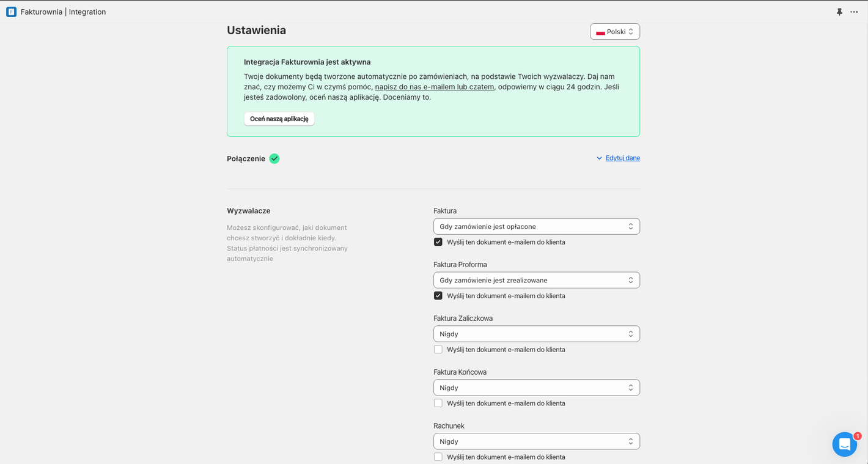868x464 pixels.
Task: Enable email sending for Faktura Zaliczkowa
Action: pyautogui.click(x=438, y=350)
